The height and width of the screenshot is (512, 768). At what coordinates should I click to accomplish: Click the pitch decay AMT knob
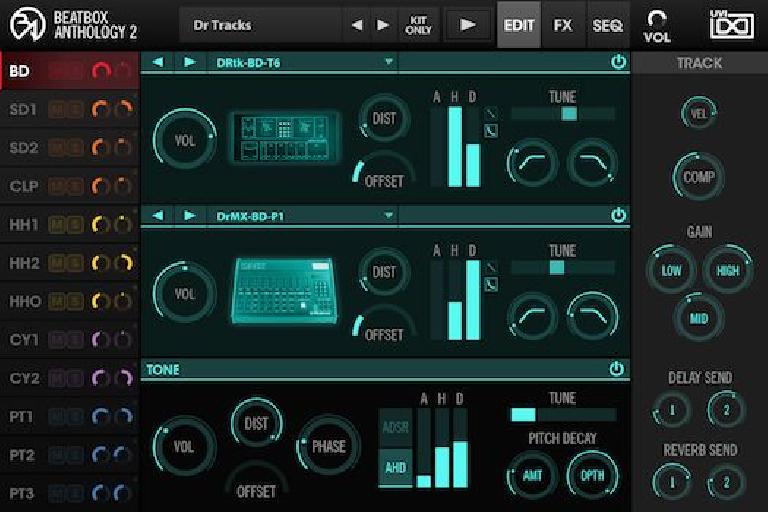click(x=532, y=475)
